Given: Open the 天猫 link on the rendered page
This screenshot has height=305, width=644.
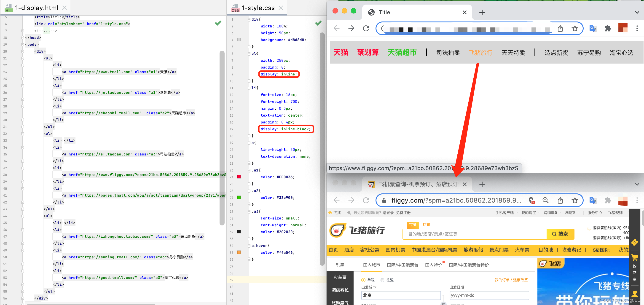Looking at the screenshot, I should (x=341, y=53).
